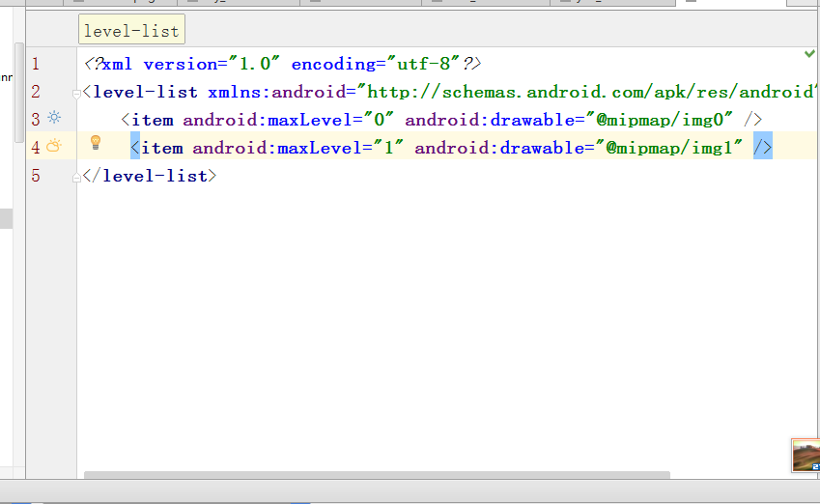Viewport: 820px width, 504px height.
Task: Click the xmlns:android attribute name
Action: pos(276,92)
